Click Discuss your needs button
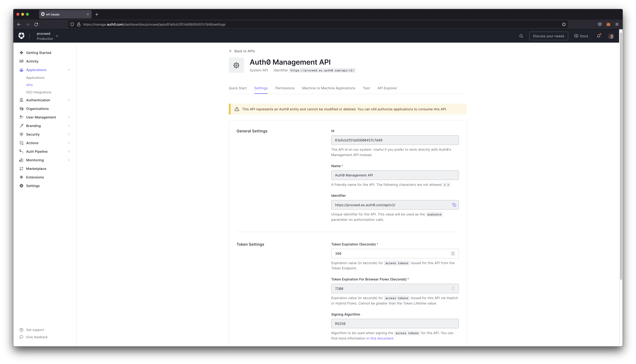The image size is (636, 364). 549,36
